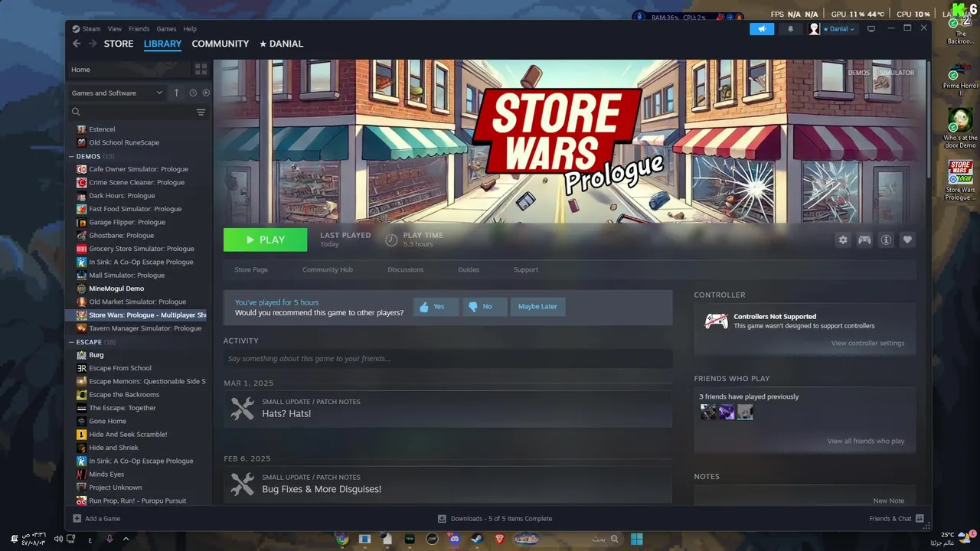Click the first friend avatar thumbnail
The width and height of the screenshot is (980, 551).
tap(708, 412)
